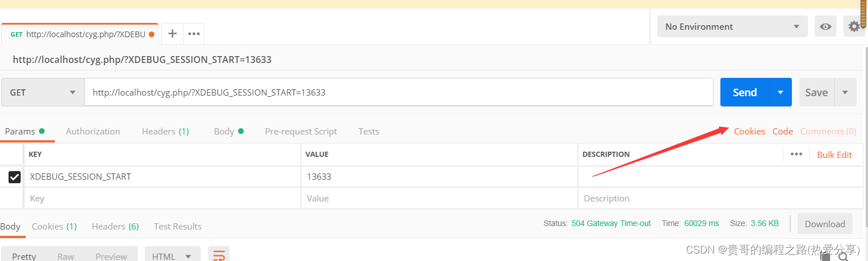View response Headers (6) tab
868x261 pixels.
click(115, 227)
